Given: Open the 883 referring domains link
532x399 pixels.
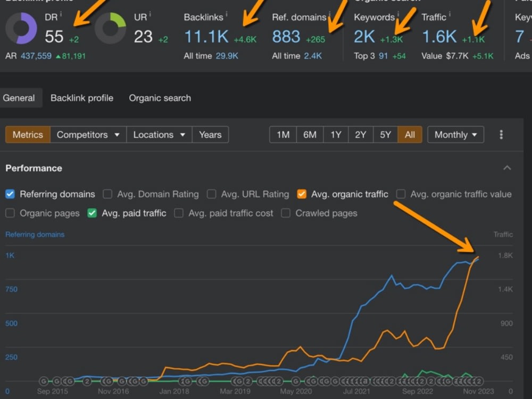Looking at the screenshot, I should point(286,37).
